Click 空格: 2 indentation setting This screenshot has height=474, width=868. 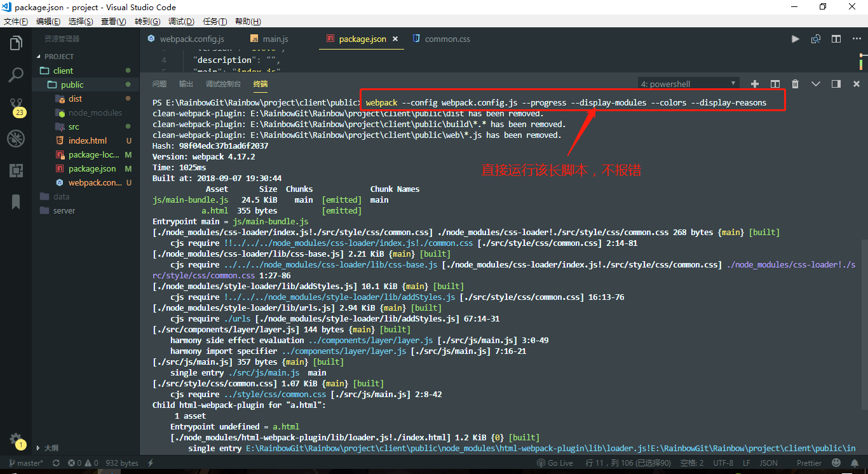tap(692, 463)
